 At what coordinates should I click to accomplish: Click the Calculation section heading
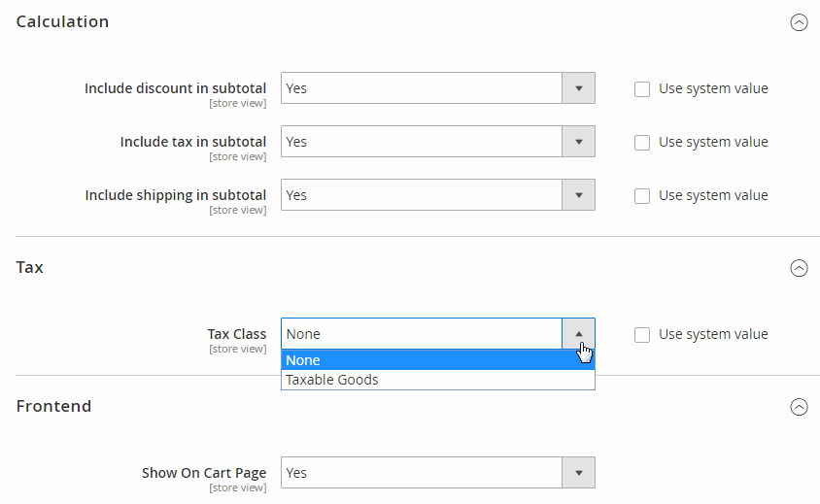pyautogui.click(x=62, y=22)
